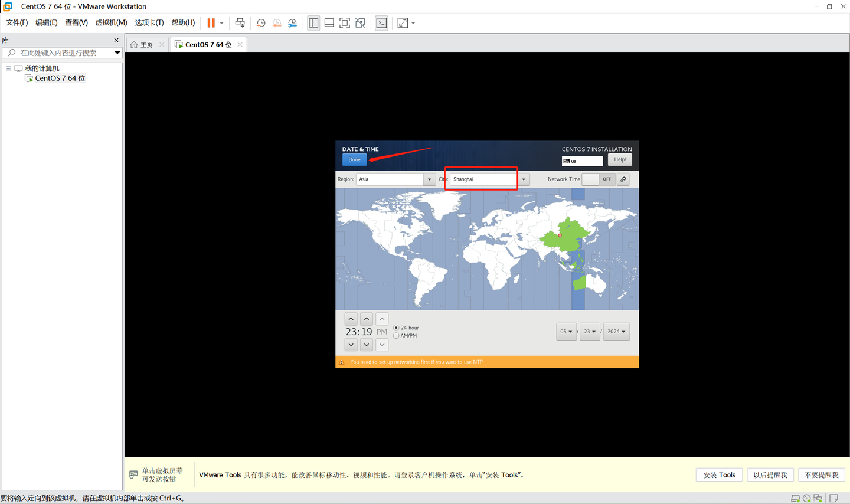This screenshot has width=850, height=504.
Task: Send Ctrl+Alt+Del to the guest
Action: click(240, 22)
